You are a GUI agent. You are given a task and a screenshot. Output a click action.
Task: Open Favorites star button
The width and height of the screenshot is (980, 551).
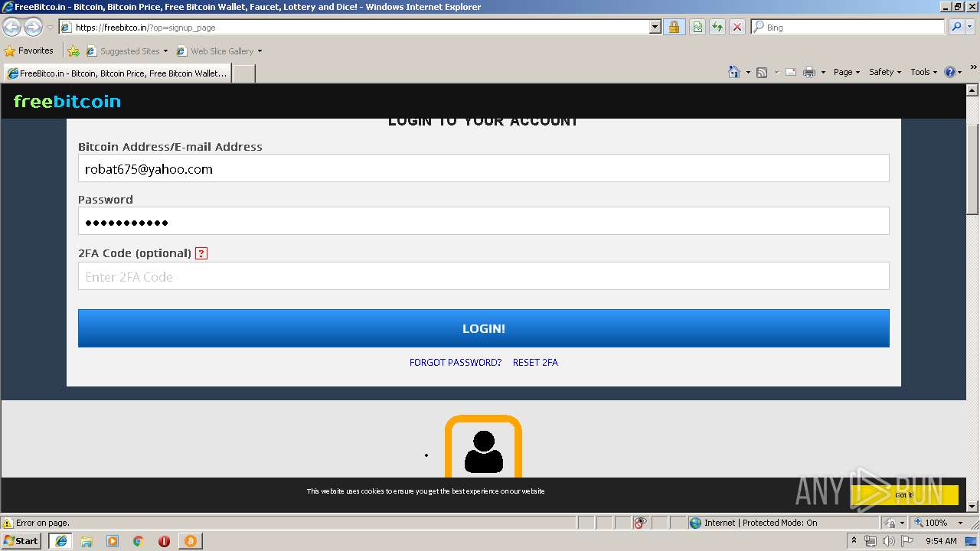point(29,51)
